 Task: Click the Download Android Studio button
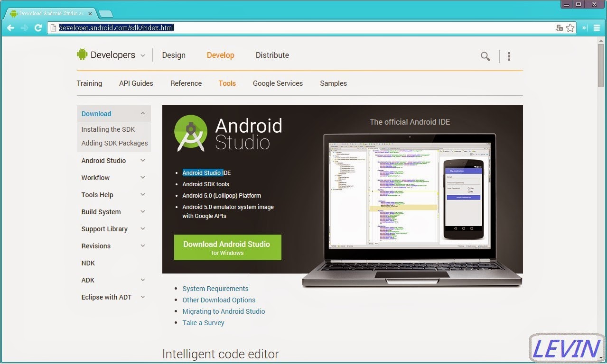point(227,247)
